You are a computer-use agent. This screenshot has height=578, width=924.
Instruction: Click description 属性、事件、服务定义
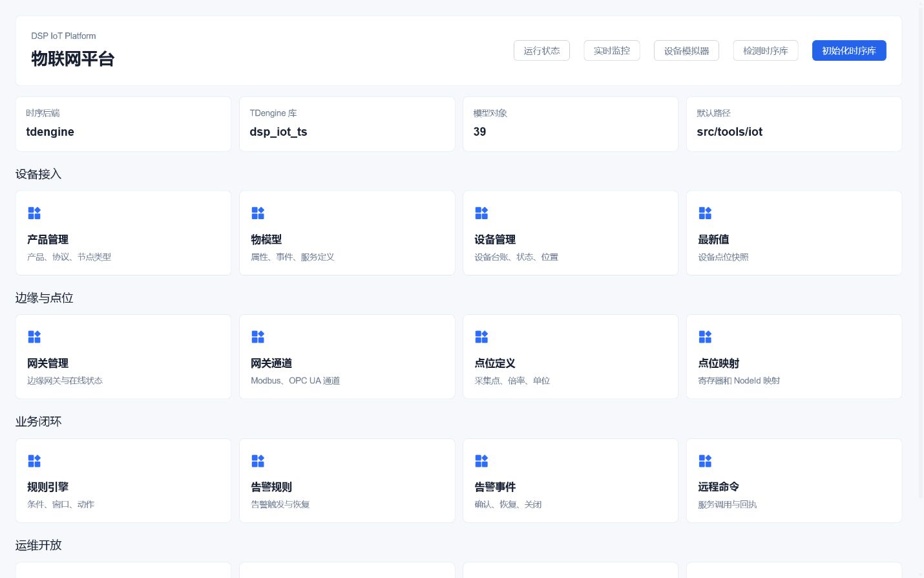[x=293, y=257]
